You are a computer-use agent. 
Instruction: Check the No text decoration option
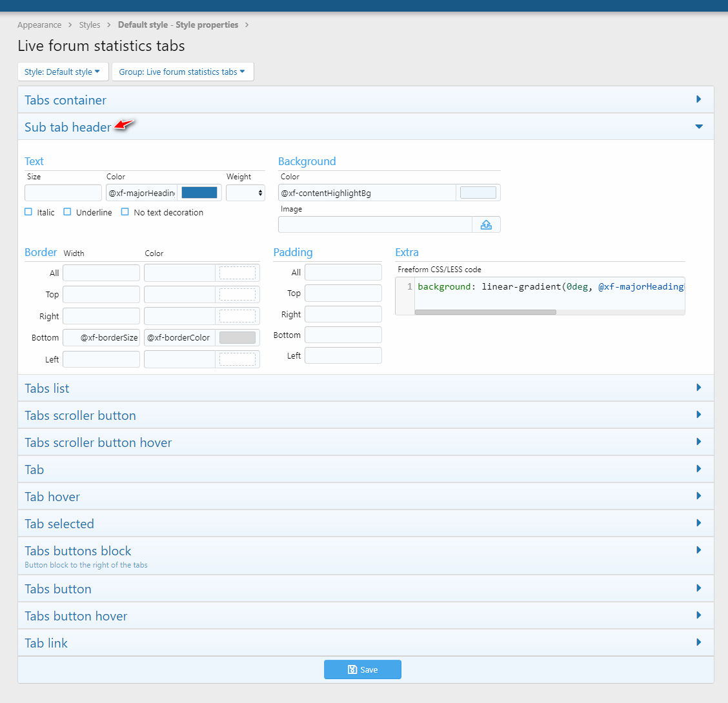click(125, 212)
